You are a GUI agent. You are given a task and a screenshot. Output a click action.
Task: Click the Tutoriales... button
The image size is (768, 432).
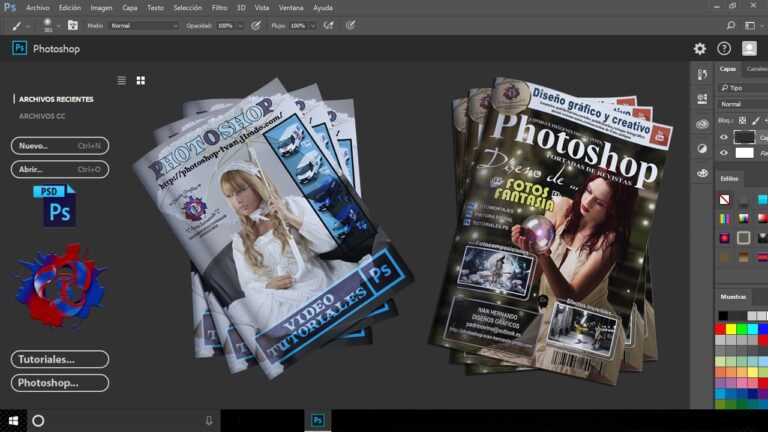point(60,359)
